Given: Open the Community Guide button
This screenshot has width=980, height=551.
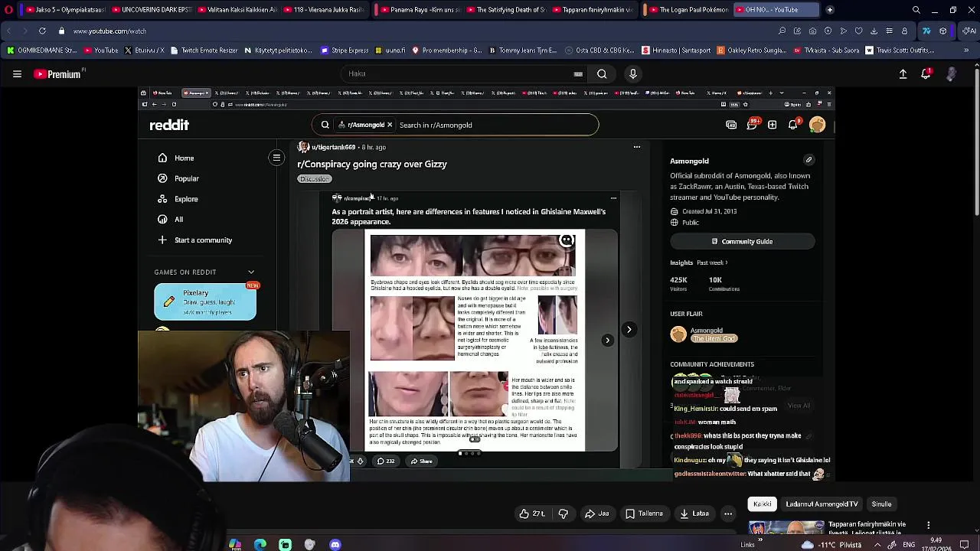Looking at the screenshot, I should pyautogui.click(x=742, y=242).
